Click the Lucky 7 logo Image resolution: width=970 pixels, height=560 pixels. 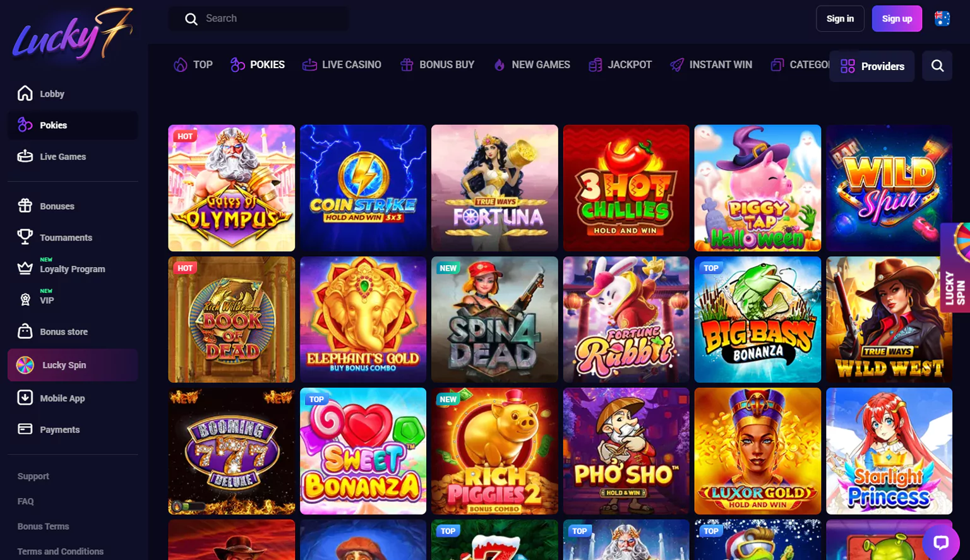pyautogui.click(x=73, y=35)
